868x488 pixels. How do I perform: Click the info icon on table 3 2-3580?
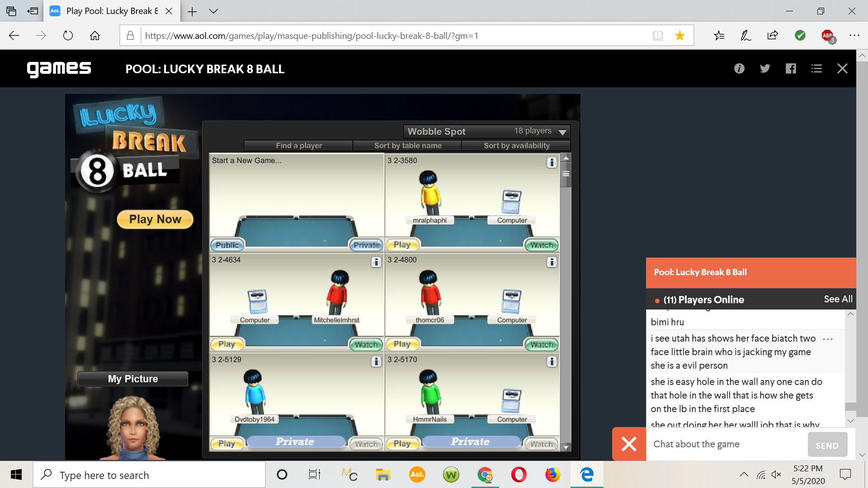551,163
